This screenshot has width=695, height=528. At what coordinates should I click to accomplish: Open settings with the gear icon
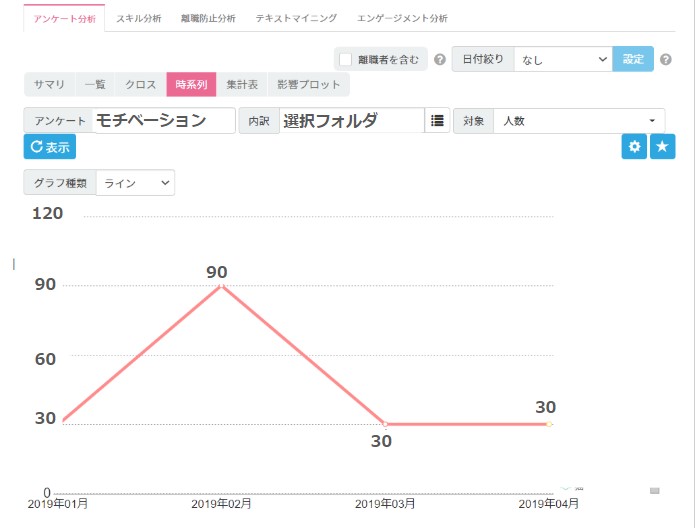point(633,147)
